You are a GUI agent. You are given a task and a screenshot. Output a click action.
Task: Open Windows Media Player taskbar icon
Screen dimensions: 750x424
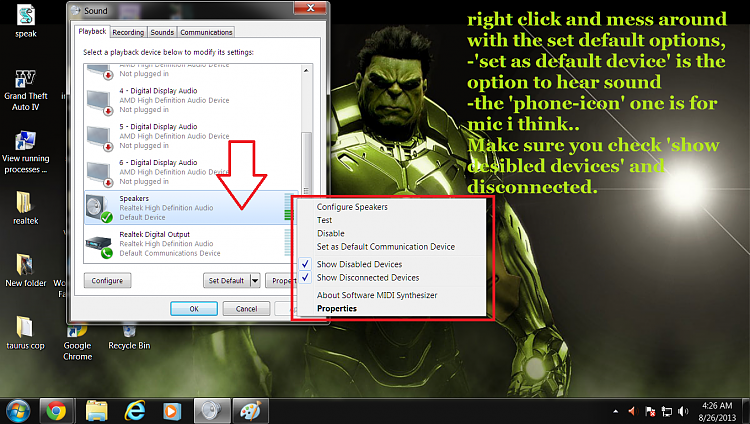172,411
